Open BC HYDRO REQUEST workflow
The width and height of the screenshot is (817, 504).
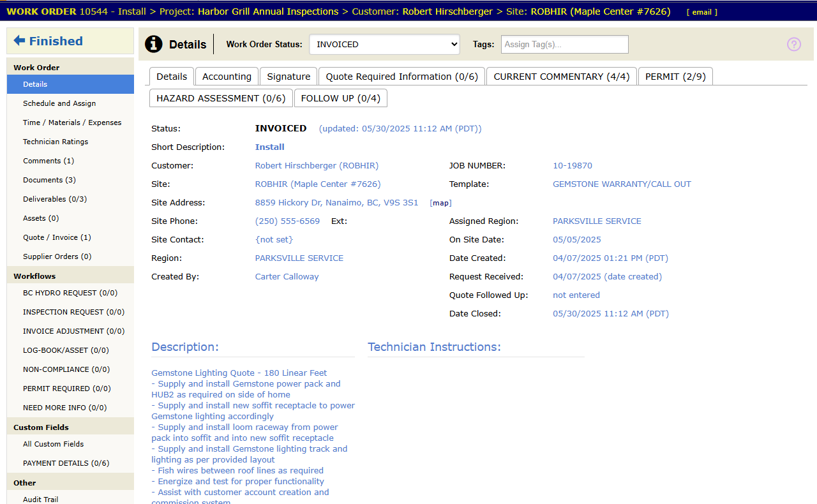point(70,293)
